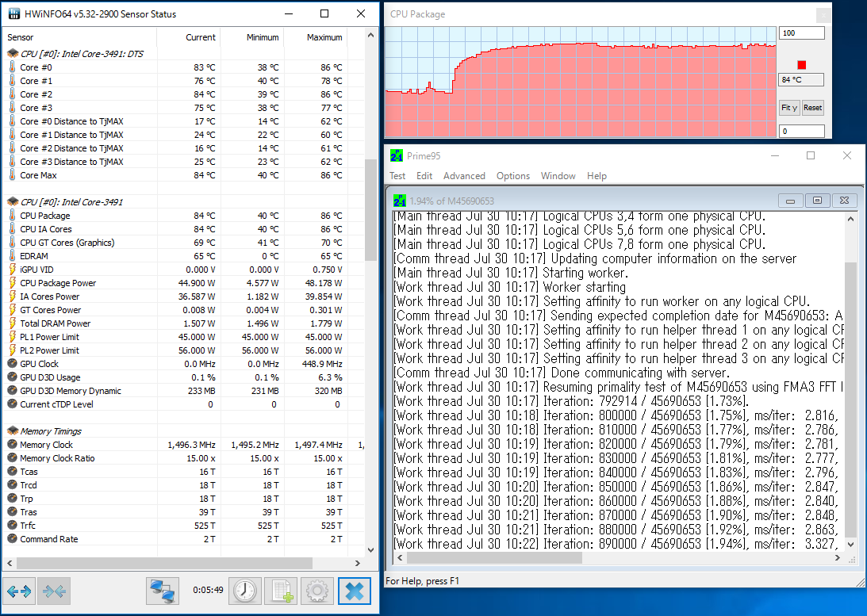Open the Advanced menu in Prime95

tap(464, 176)
